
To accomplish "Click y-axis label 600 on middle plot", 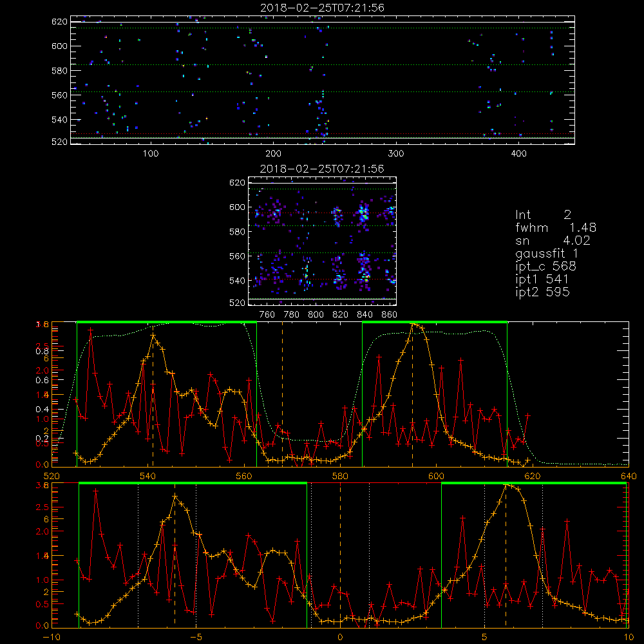I will coord(237,207).
